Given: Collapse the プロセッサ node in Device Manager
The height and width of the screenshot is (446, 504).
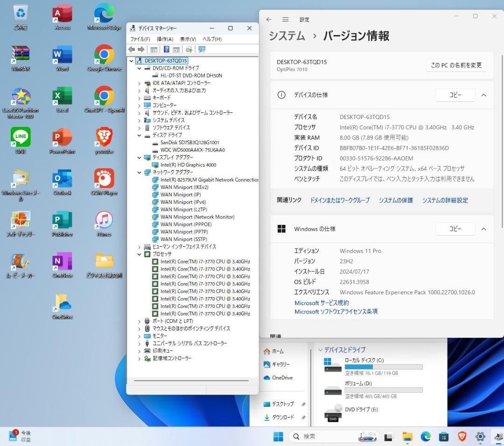Looking at the screenshot, I should point(139,254).
